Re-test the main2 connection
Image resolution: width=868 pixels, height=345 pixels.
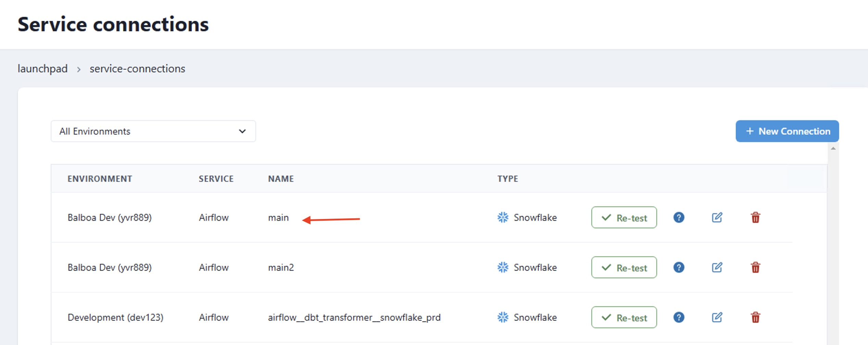coord(624,267)
